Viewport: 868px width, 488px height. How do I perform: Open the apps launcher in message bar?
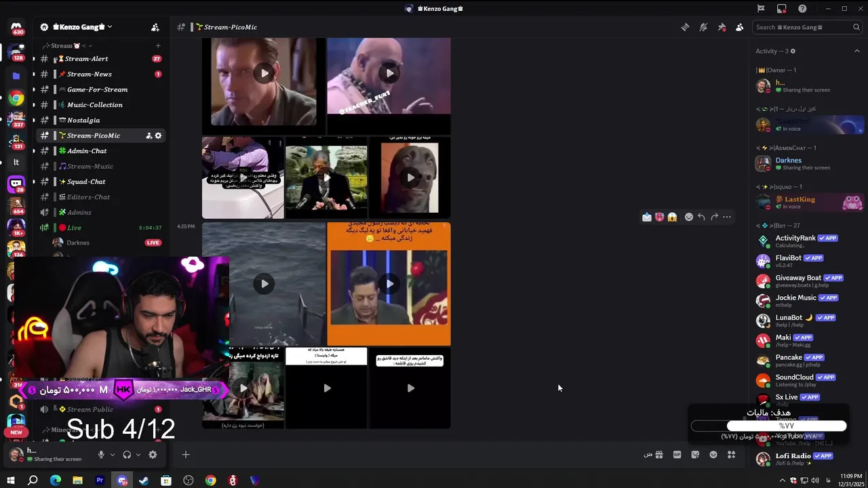click(731, 455)
